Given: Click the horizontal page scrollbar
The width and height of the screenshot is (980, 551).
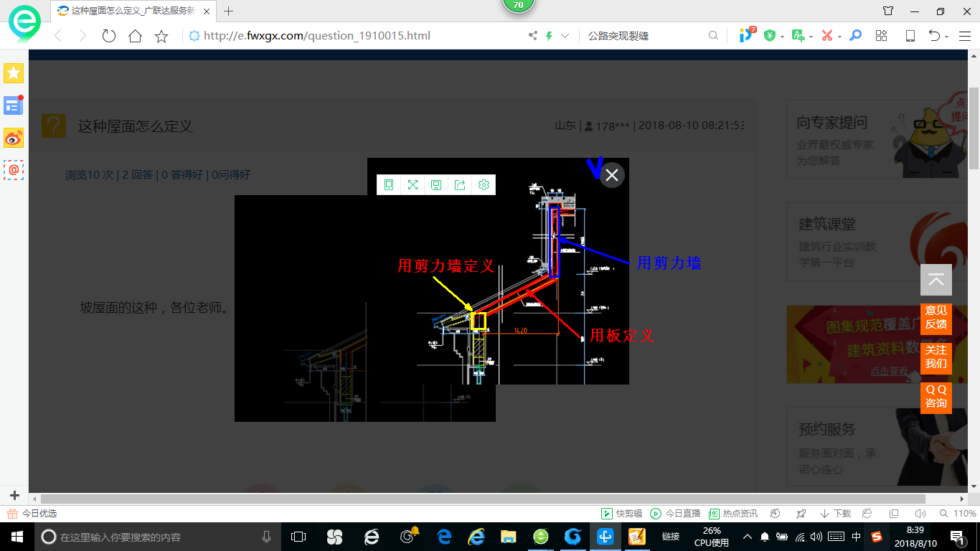Looking at the screenshot, I should tap(483, 499).
